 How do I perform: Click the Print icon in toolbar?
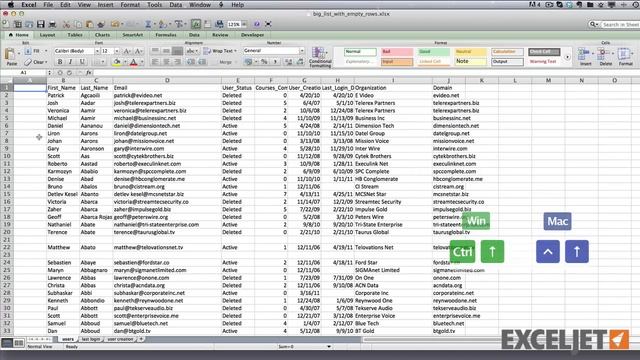click(x=52, y=24)
